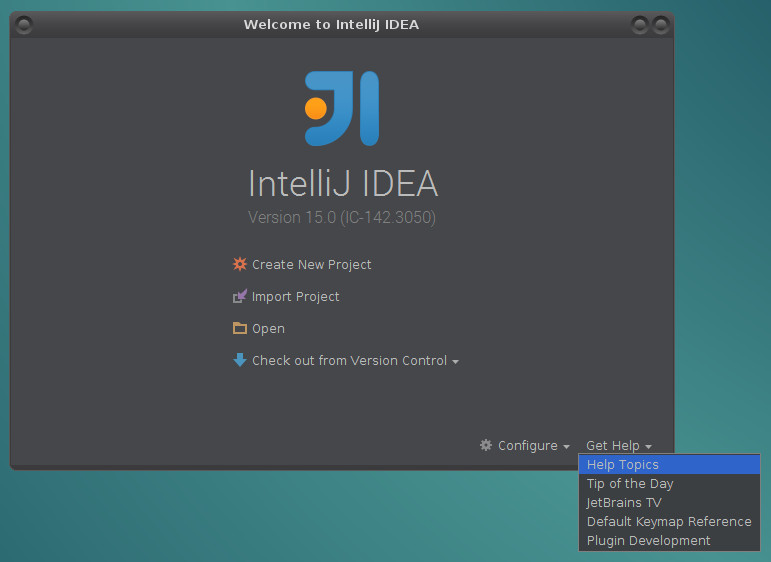The width and height of the screenshot is (771, 562).
Task: Create New Project link
Action: click(x=311, y=265)
